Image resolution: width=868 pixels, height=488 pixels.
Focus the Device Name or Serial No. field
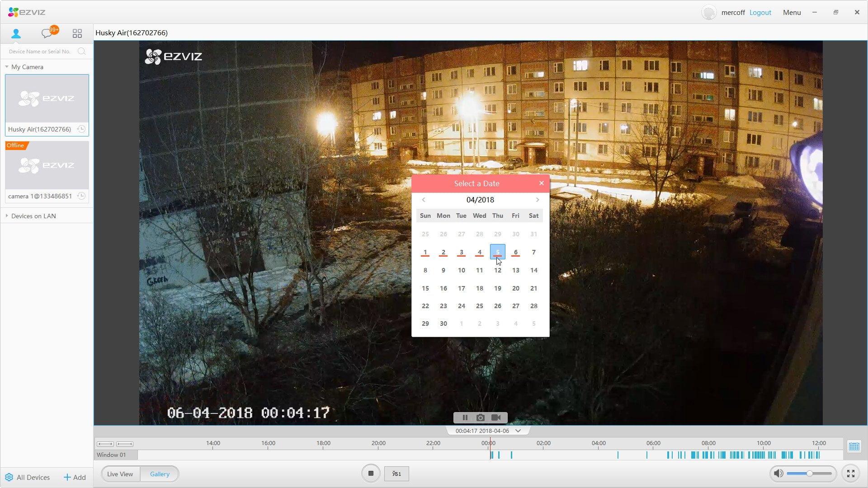click(41, 52)
